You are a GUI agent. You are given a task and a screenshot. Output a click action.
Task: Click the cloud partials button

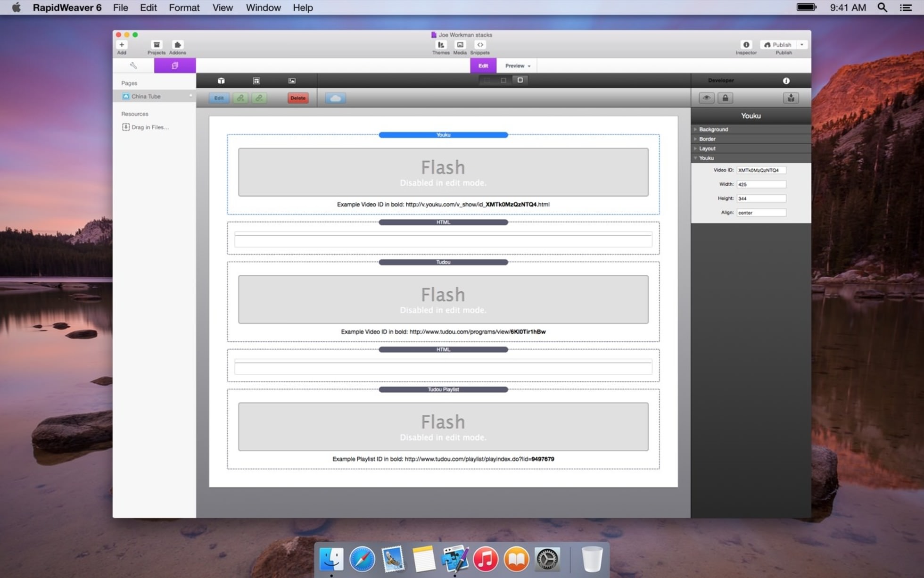tap(336, 98)
